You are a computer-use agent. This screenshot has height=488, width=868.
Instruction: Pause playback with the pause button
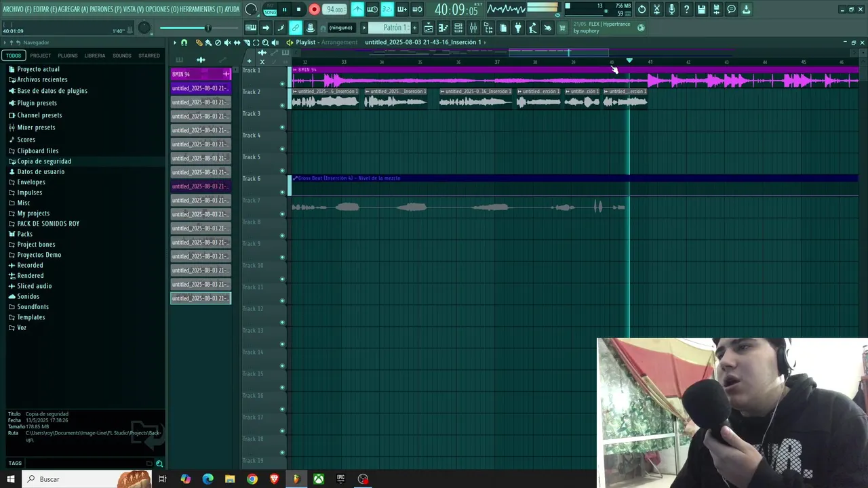tap(284, 9)
